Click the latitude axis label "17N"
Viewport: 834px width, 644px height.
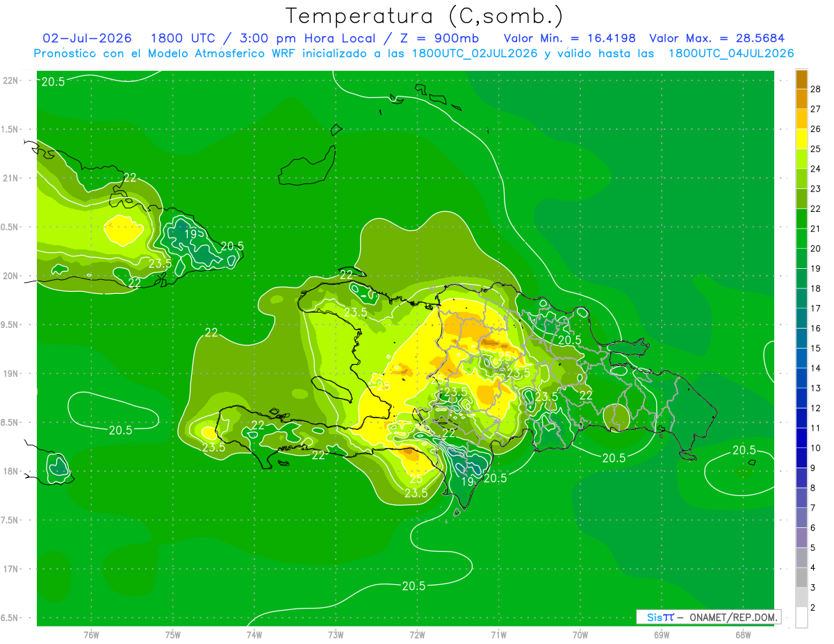click(11, 570)
